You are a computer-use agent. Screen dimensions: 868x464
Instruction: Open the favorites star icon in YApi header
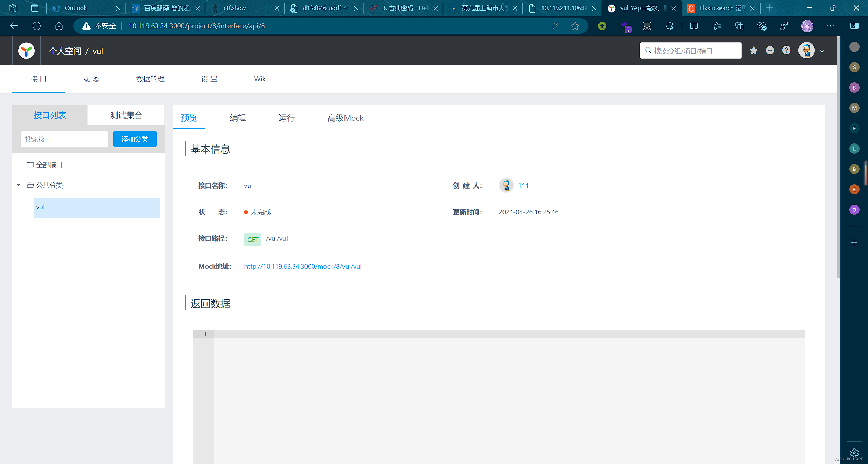[753, 51]
